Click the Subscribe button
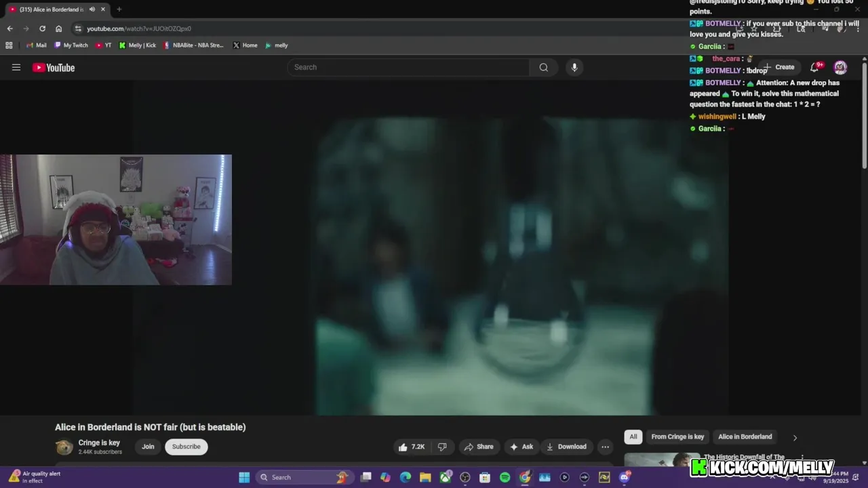Image resolution: width=868 pixels, height=488 pixels. coord(186,447)
